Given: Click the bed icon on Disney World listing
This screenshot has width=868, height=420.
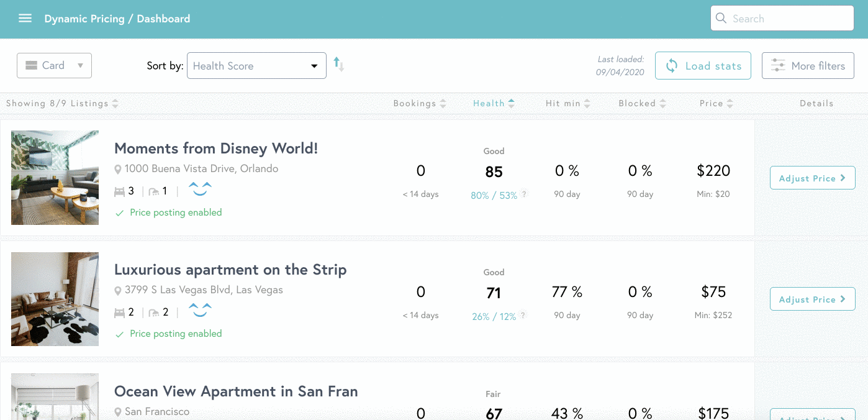Looking at the screenshot, I should (120, 192).
